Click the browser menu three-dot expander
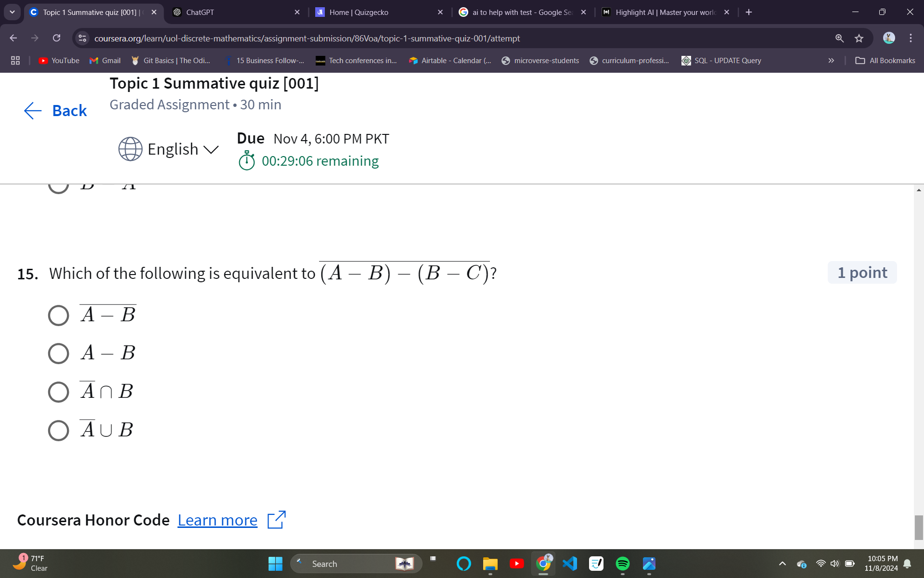The height and width of the screenshot is (578, 924). click(x=911, y=38)
